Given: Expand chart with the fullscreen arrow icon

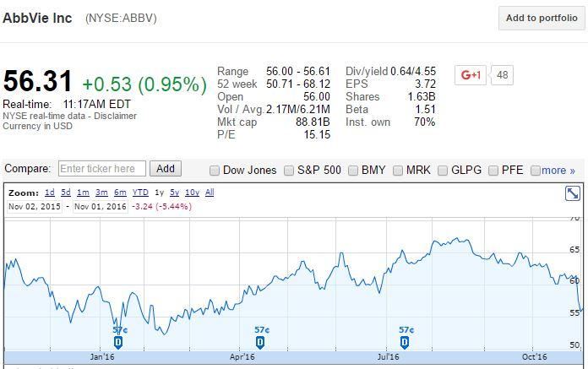Looking at the screenshot, I should click(x=572, y=193).
